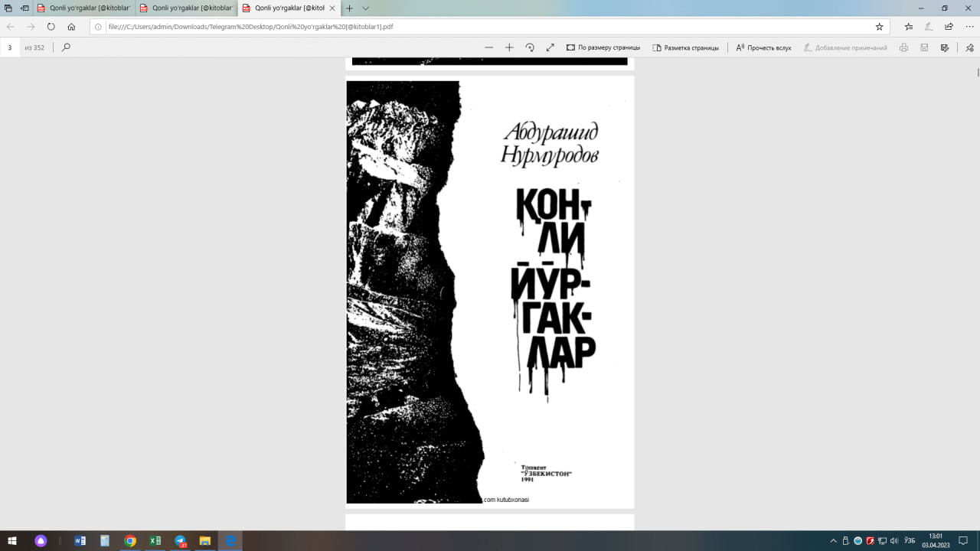Open the PDF search magnifier

pyautogui.click(x=65, y=47)
